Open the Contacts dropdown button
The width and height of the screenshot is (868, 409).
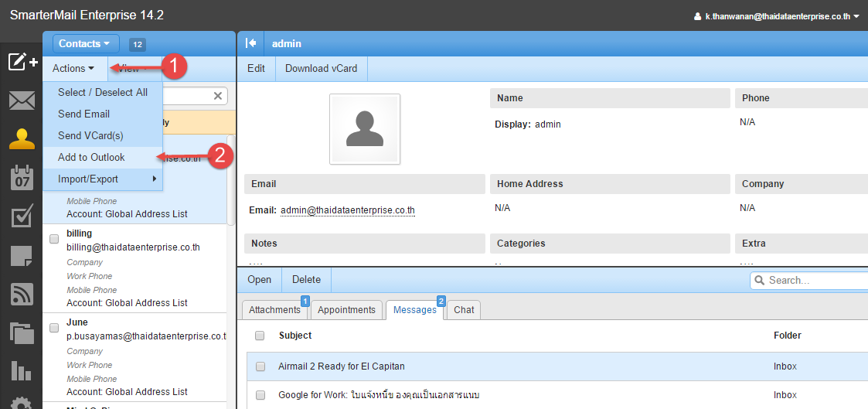[86, 44]
